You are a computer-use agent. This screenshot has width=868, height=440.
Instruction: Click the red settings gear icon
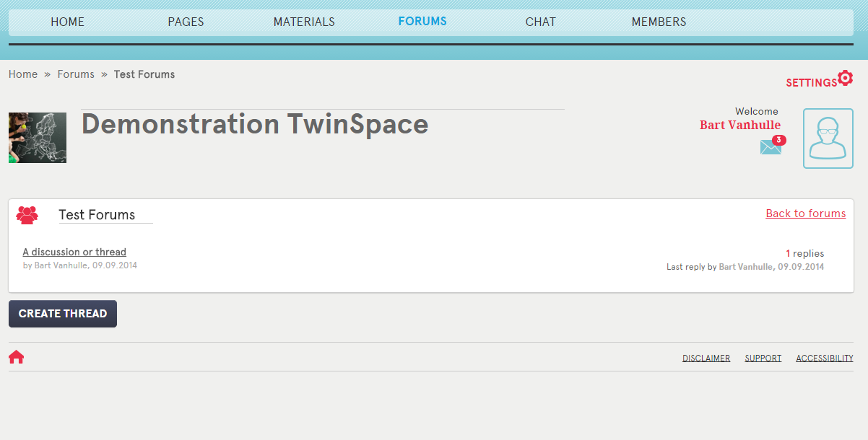click(845, 78)
